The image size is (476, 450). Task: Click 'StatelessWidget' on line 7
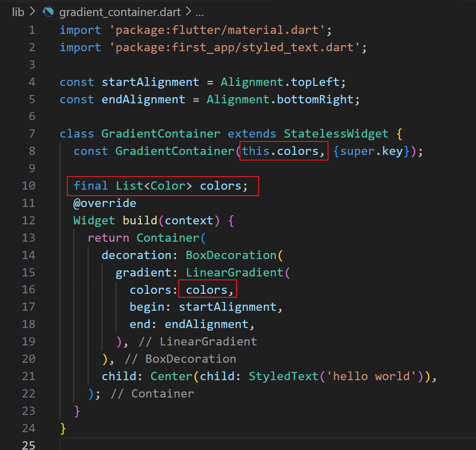[x=336, y=134]
